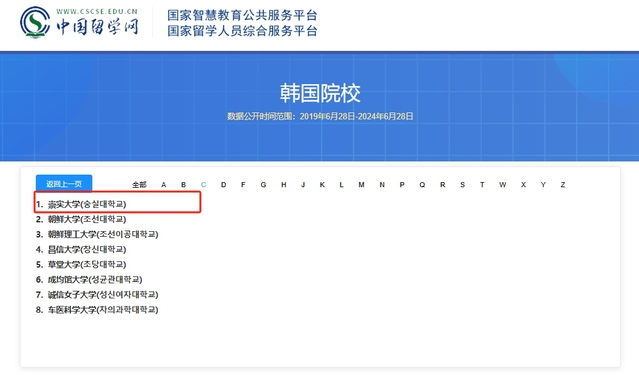Filter schools by letter H

[284, 185]
